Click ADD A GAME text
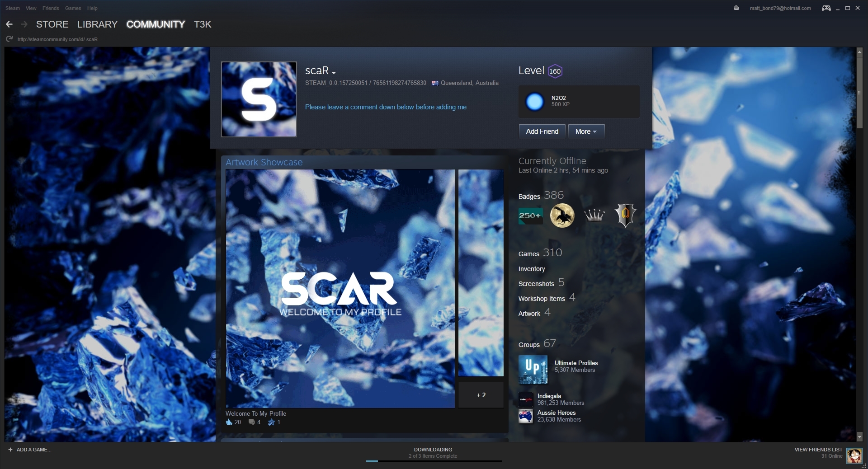 (34, 450)
